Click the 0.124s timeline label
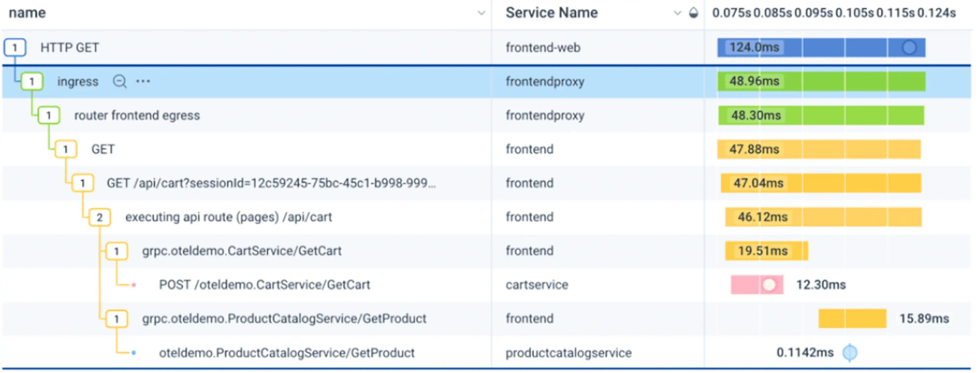 (936, 13)
